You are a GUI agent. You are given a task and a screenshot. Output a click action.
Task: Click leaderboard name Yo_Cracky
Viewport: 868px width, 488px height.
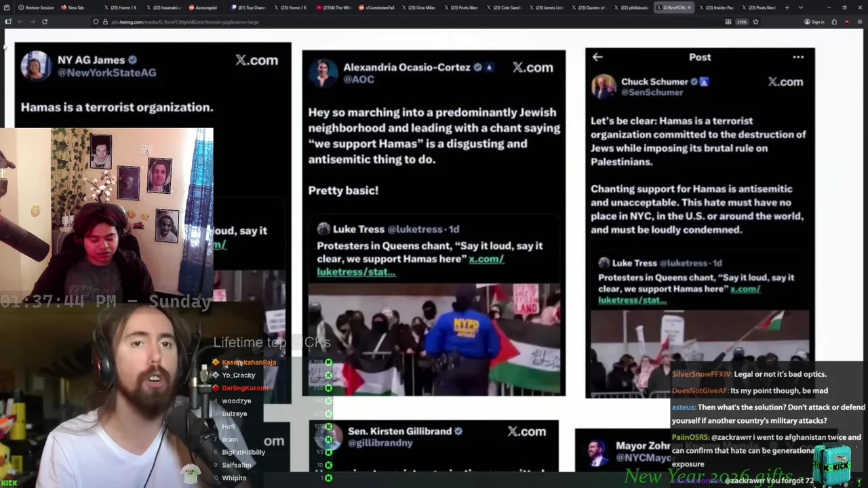click(239, 375)
